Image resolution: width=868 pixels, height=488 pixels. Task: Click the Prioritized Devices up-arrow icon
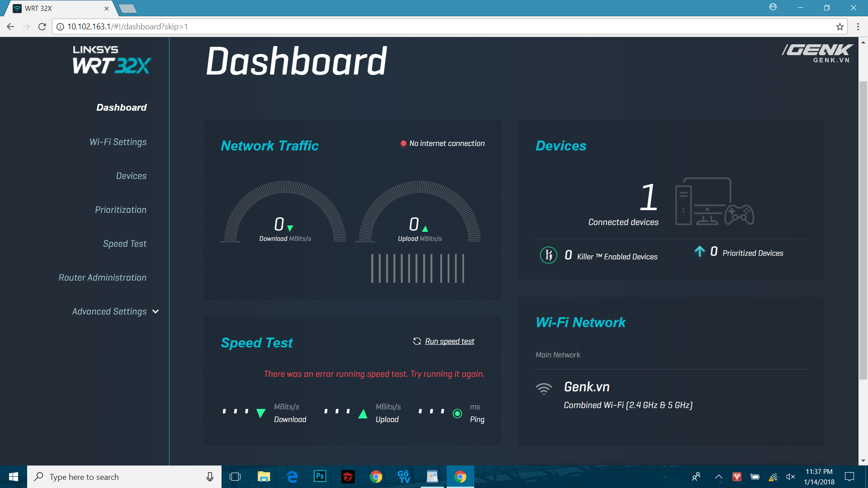click(699, 251)
